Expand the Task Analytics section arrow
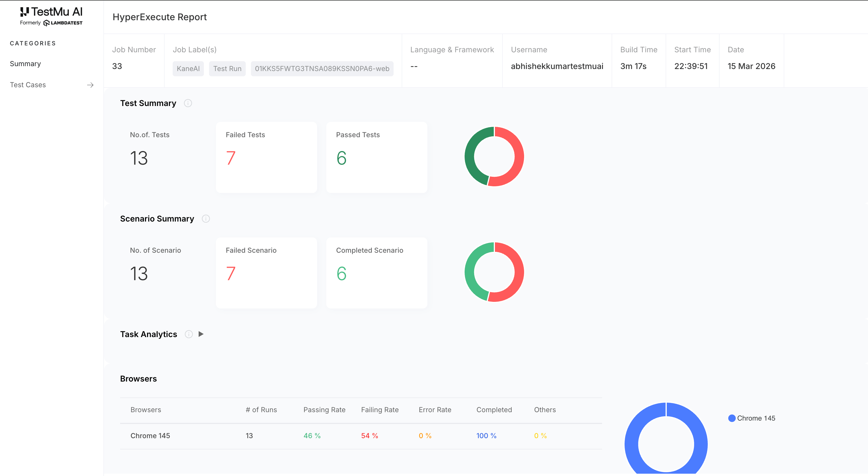 [201, 334]
